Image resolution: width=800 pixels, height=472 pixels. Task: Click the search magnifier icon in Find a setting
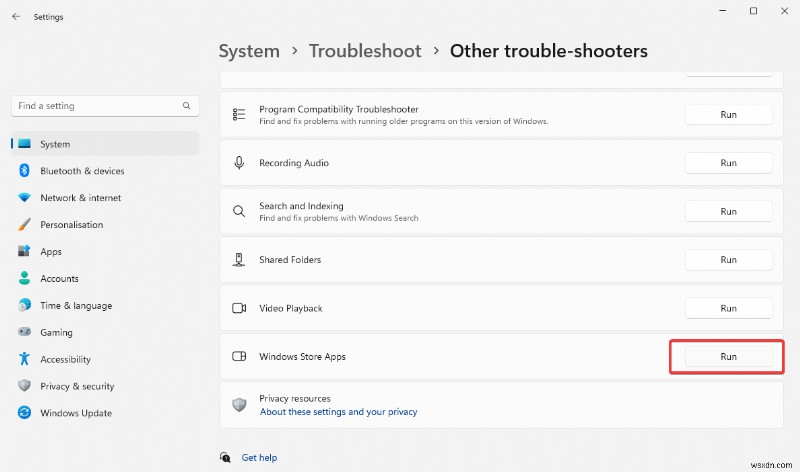(186, 106)
